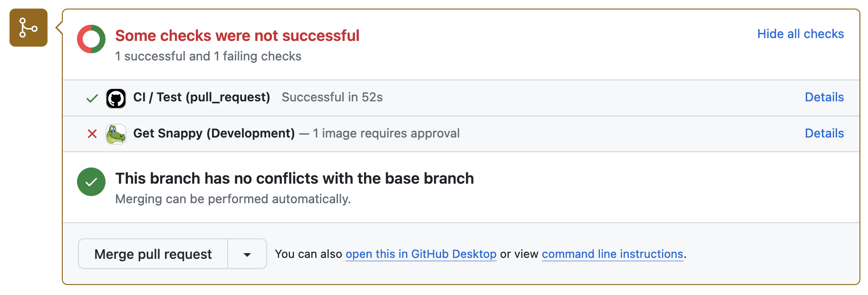The image size is (868, 295).
Task: Open the merge options dropdown arrow
Action: [247, 254]
